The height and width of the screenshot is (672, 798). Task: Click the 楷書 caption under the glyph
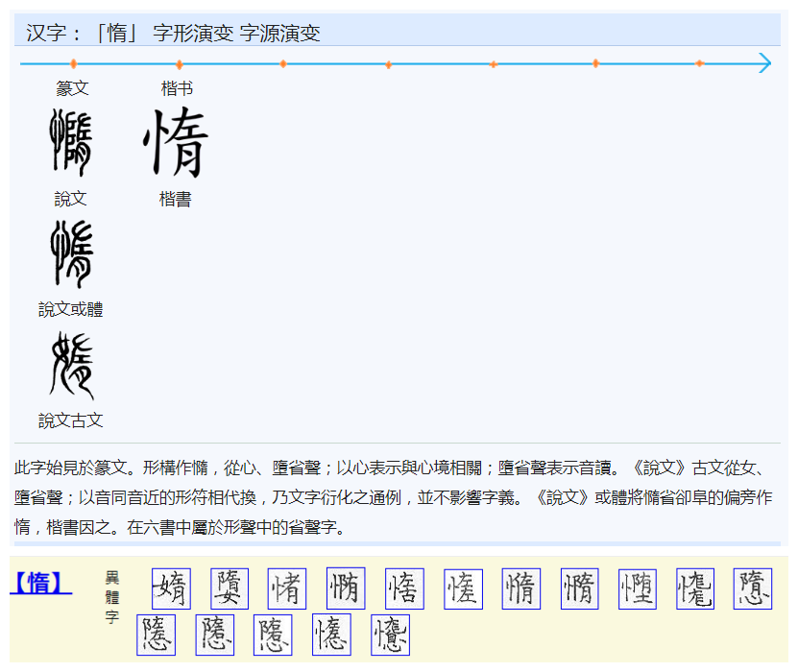pos(176,199)
